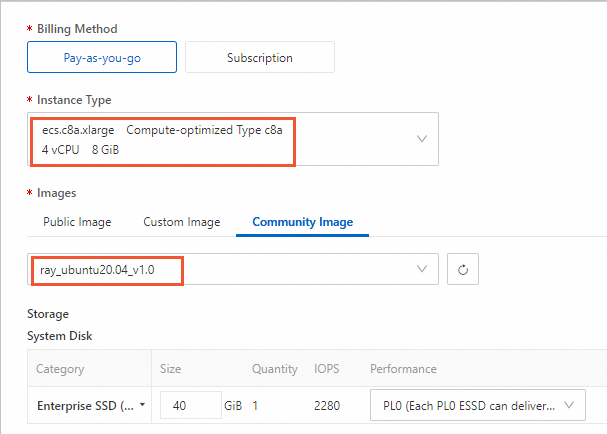Refresh the community image list
Viewport: 607px width, 434px height.
(462, 269)
